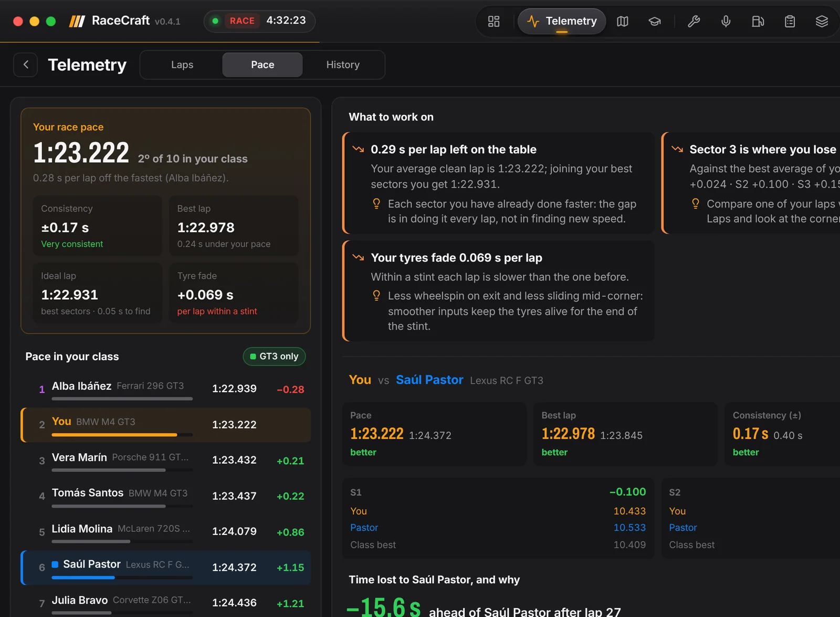Click the Pace 1:23.222 comparison card
840x617 pixels.
click(x=434, y=434)
